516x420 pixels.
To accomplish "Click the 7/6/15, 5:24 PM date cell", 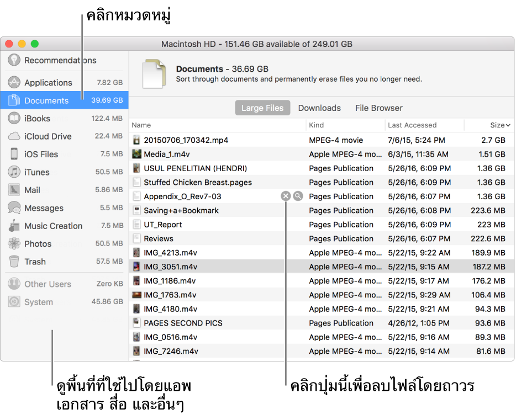I will 417,140.
